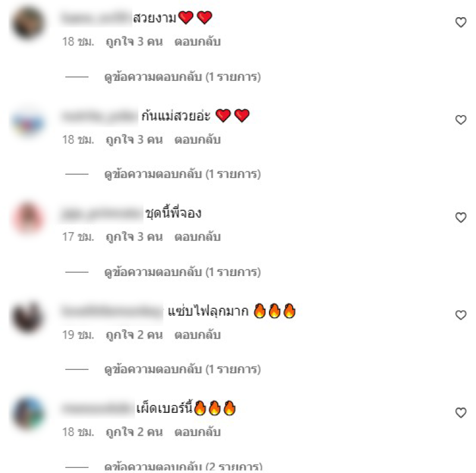The width and height of the screenshot is (476, 473).
Task: Tap heart icon next to เผ็ดเบอร์นี้ comment
Action: click(x=461, y=412)
